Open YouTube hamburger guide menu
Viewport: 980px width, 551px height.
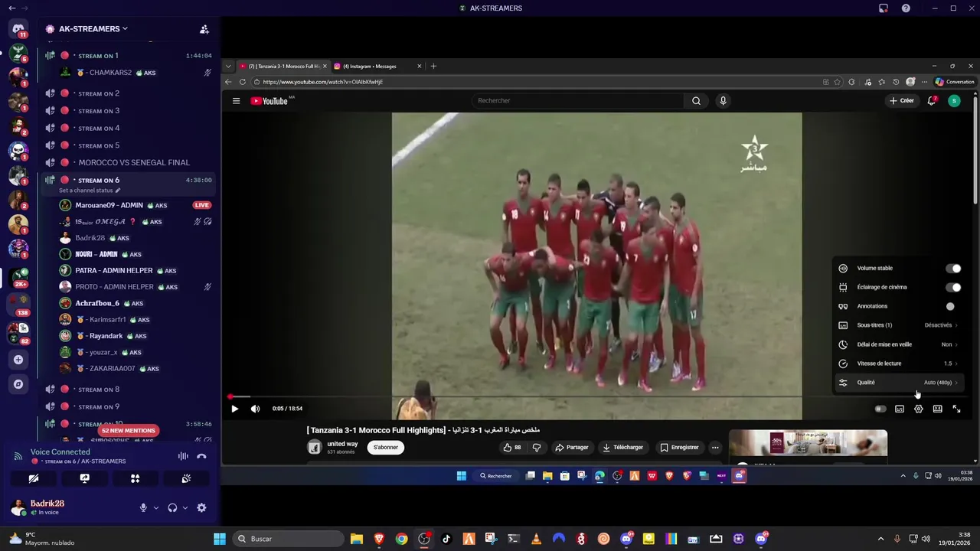(x=236, y=101)
